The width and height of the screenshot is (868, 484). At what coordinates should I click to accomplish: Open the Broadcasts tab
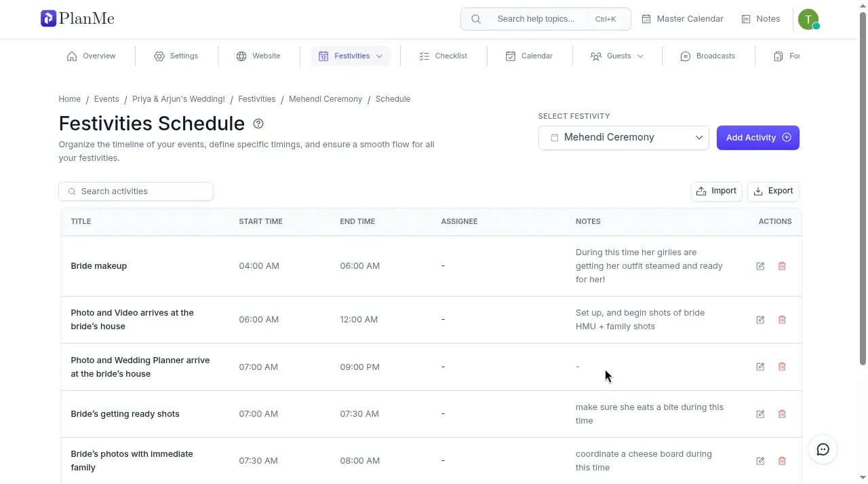click(708, 56)
